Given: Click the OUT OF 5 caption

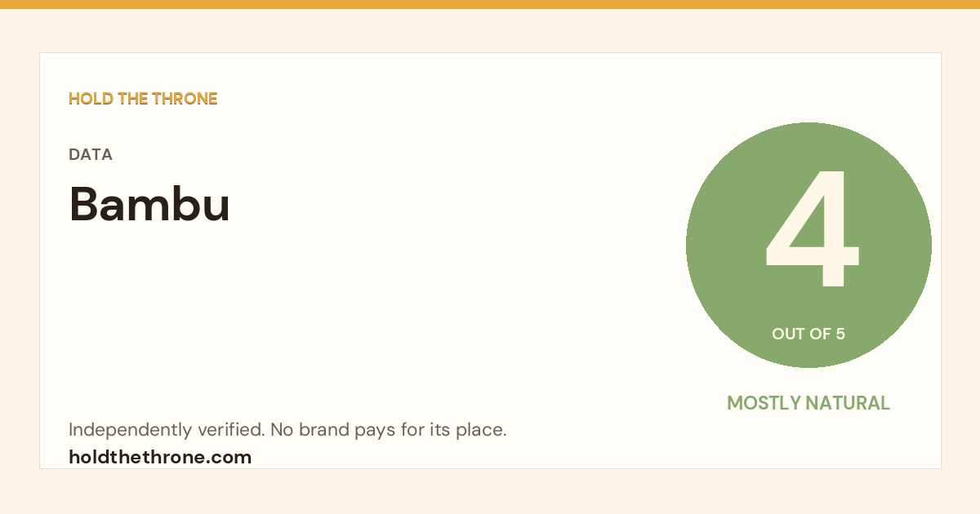Looking at the screenshot, I should (x=808, y=334).
